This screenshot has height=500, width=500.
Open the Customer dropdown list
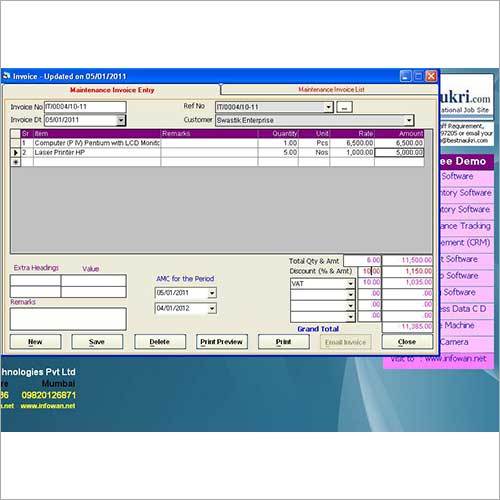pyautogui.click(x=409, y=120)
